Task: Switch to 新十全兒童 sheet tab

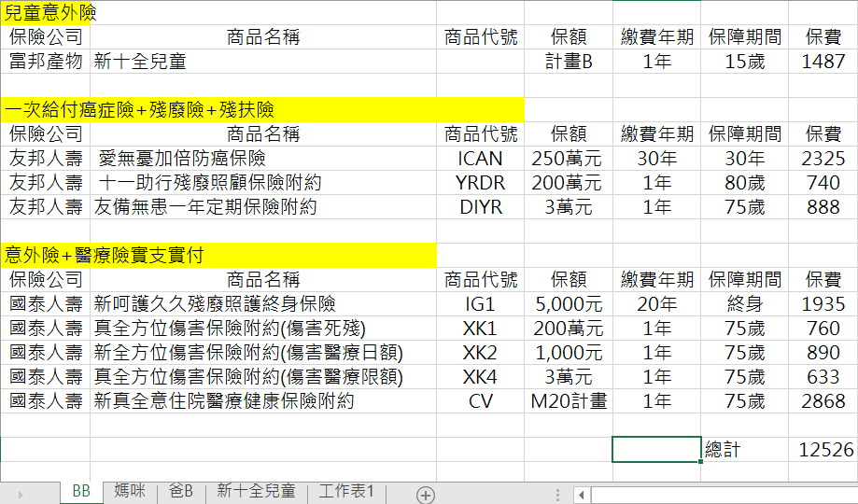Action: pyautogui.click(x=256, y=491)
